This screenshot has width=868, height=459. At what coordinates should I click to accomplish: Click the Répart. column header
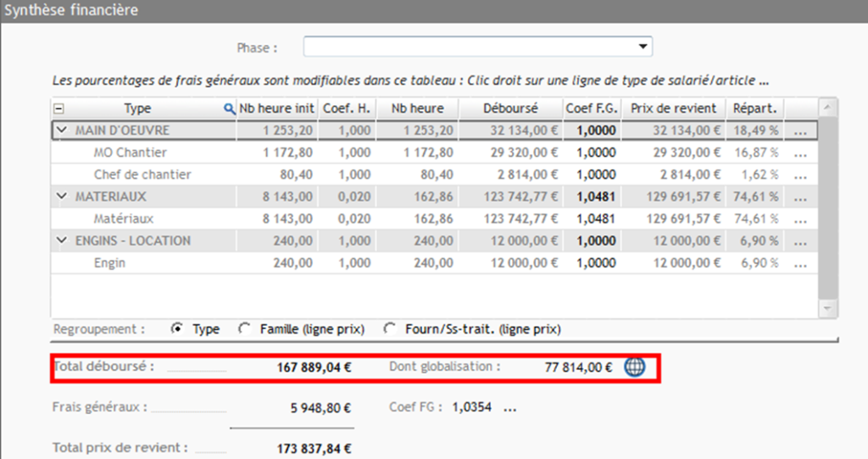click(x=755, y=108)
